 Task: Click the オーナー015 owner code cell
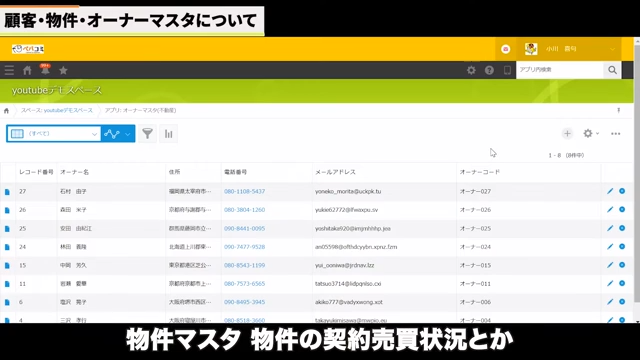tap(475, 265)
